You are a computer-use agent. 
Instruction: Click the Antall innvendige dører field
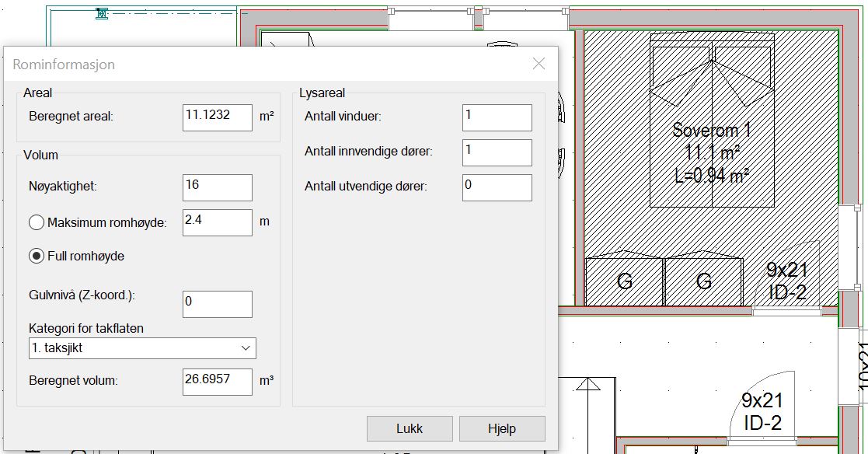tap(497, 152)
